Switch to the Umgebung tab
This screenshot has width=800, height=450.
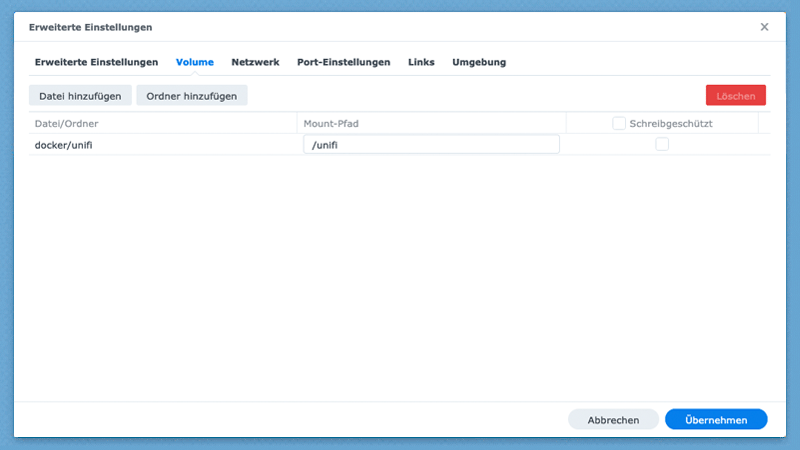[x=479, y=62]
